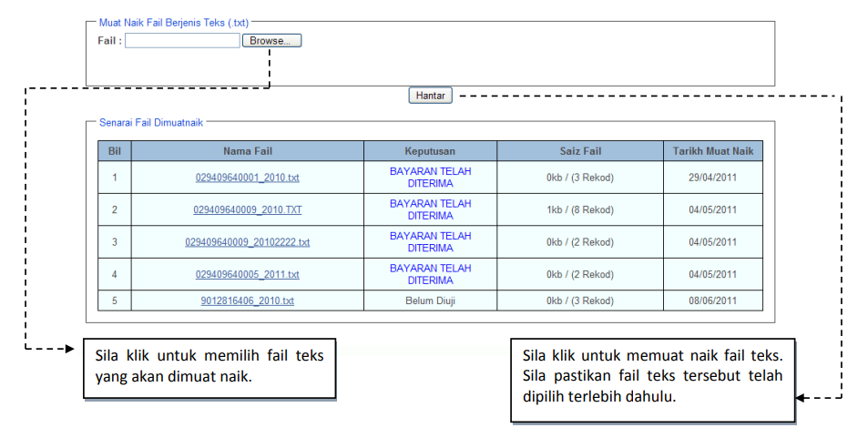Focus the Fail file path input
This screenshot has width=868, height=438.
coord(182,40)
